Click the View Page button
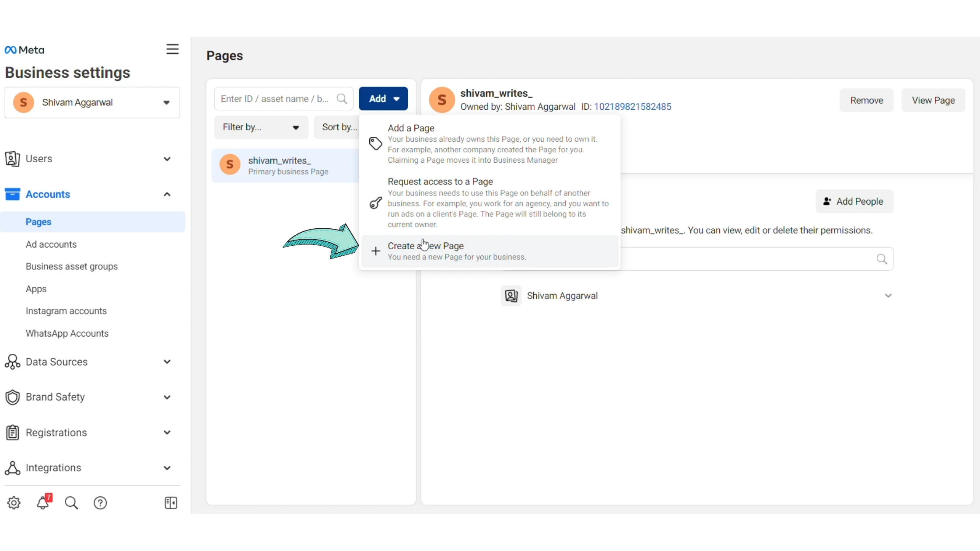The width and height of the screenshot is (980, 551). (933, 101)
